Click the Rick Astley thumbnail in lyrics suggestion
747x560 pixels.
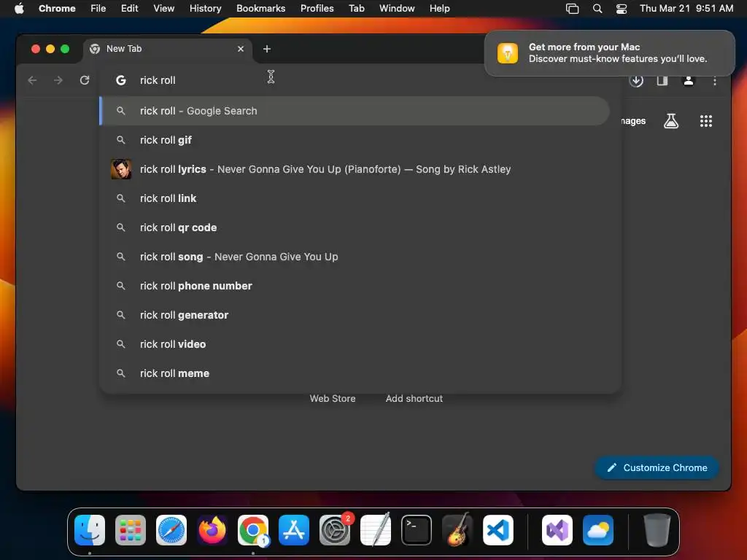(x=121, y=169)
